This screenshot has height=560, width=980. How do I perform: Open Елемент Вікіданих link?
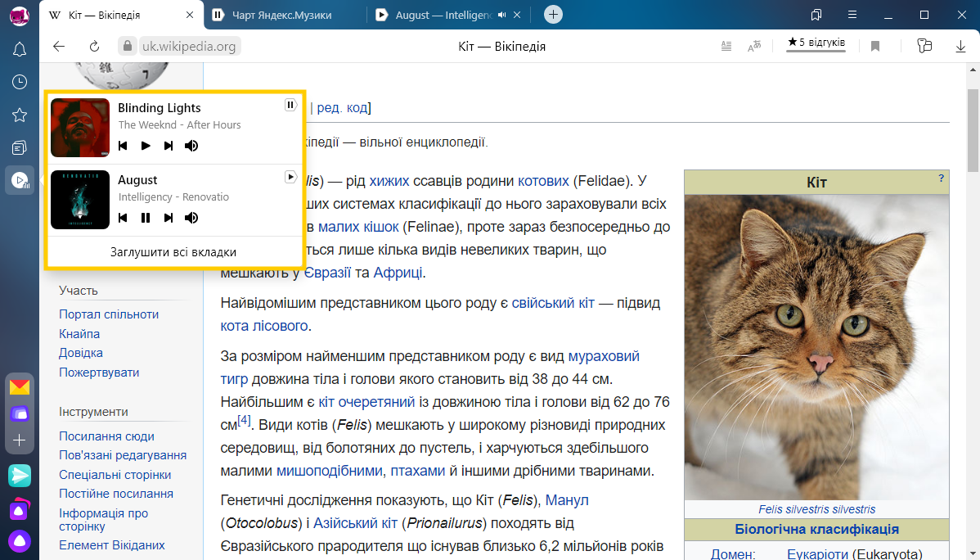tap(112, 545)
